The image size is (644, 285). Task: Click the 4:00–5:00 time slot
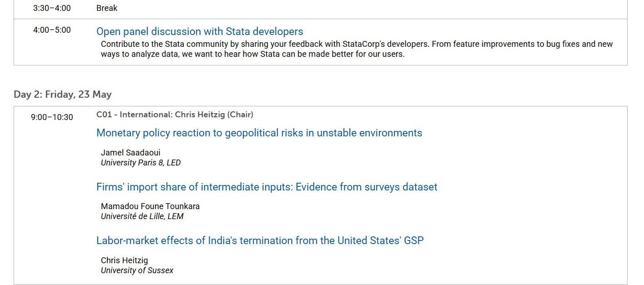pos(52,30)
